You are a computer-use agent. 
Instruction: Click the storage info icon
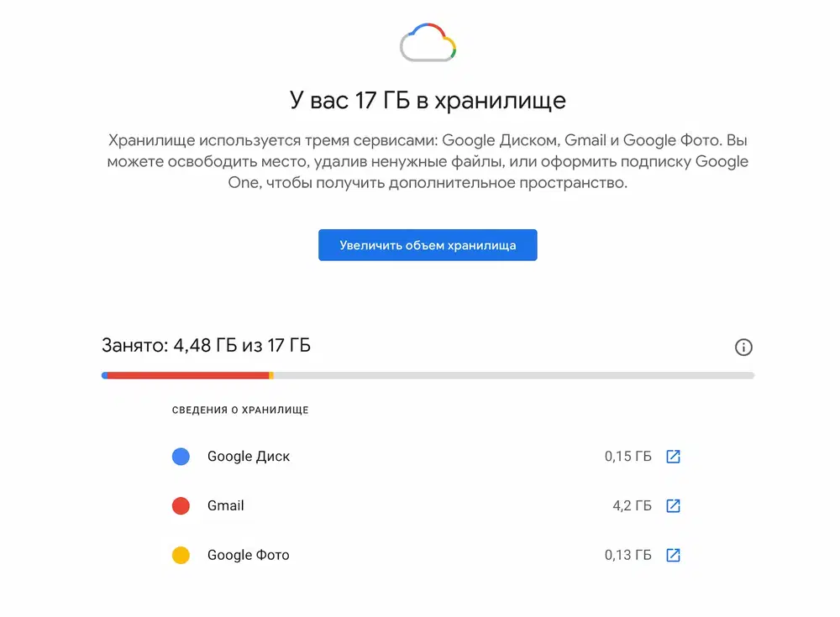tap(743, 348)
